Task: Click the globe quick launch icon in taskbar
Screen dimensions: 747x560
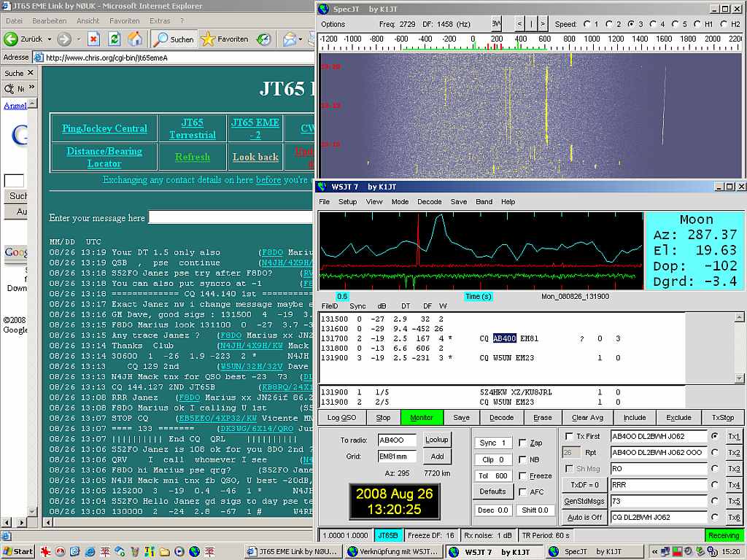Action: point(194,552)
